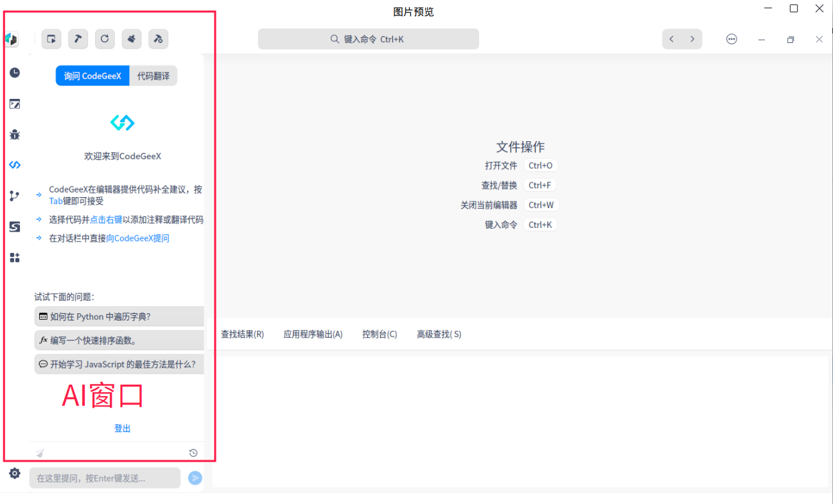This screenshot has height=504, width=833.
Task: Switch to the 代码翻译 tab
Action: (153, 76)
